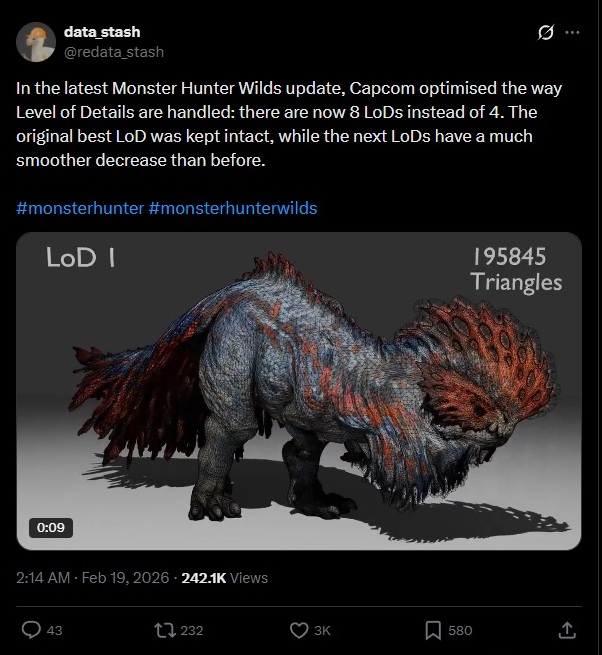Open the Grok slashed-circle icon
Viewport: 602px width, 655px height.
(x=546, y=33)
